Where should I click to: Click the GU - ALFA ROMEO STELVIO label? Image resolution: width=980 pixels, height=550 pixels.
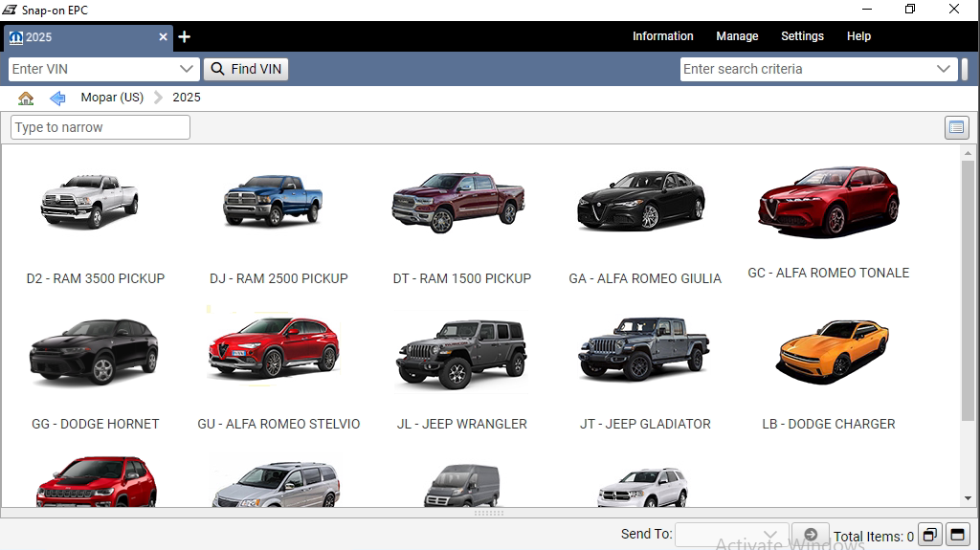point(278,425)
